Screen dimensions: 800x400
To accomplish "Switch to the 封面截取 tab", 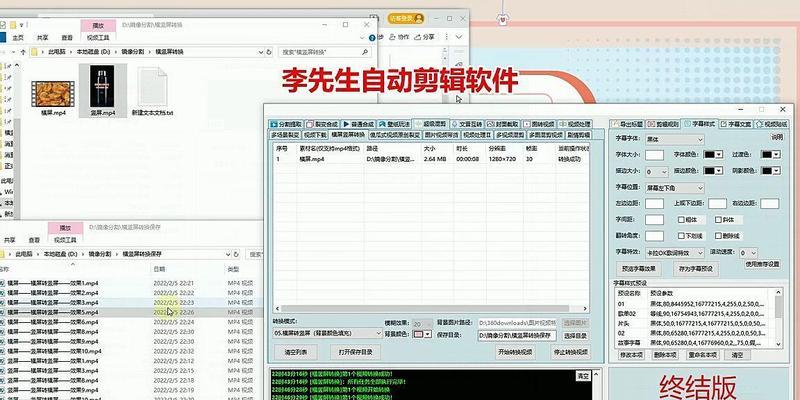I will pos(503,124).
